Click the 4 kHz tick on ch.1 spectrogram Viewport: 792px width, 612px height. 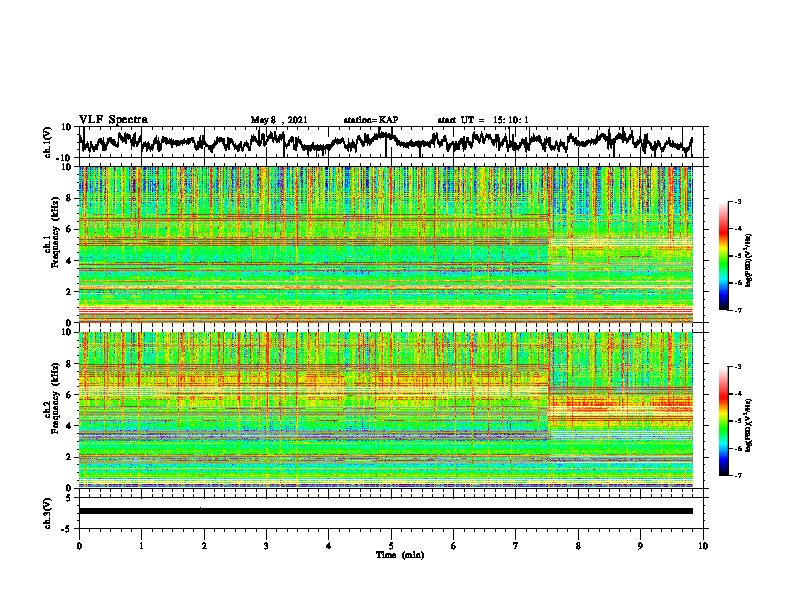point(69,261)
